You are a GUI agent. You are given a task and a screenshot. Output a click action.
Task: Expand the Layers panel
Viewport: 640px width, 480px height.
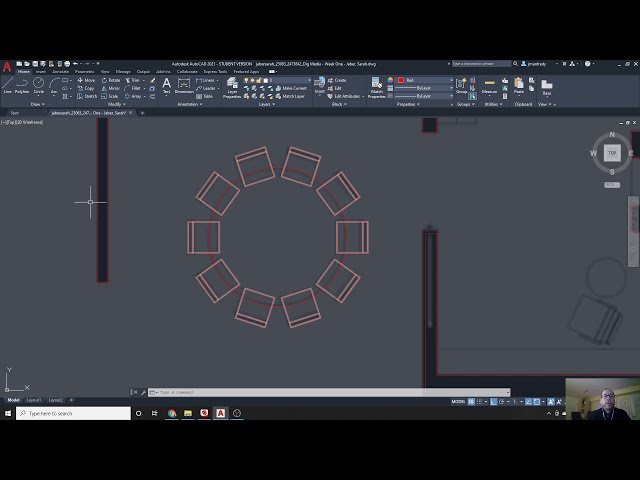click(x=267, y=104)
